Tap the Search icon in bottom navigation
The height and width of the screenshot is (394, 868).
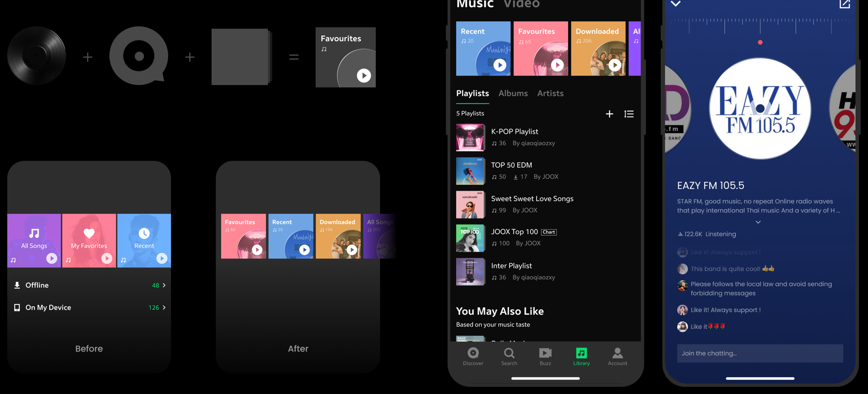pos(509,353)
